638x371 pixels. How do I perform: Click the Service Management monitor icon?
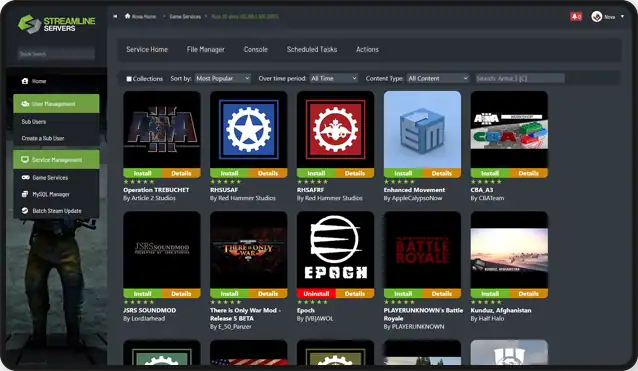point(25,159)
